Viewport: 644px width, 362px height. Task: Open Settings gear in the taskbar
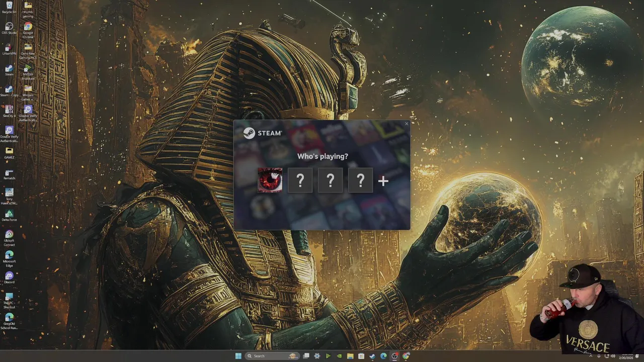pyautogui.click(x=317, y=356)
